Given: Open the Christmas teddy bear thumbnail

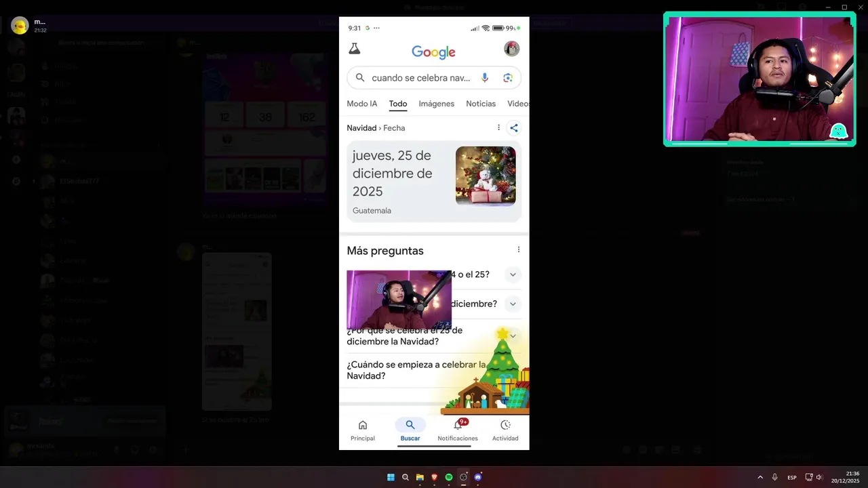Looking at the screenshot, I should click(486, 176).
